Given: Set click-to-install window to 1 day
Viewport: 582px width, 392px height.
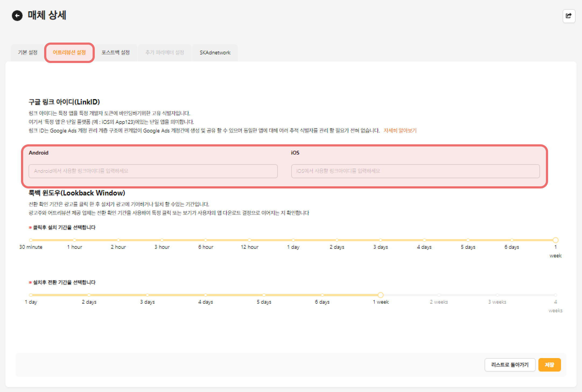Looking at the screenshot, I should pyautogui.click(x=293, y=240).
